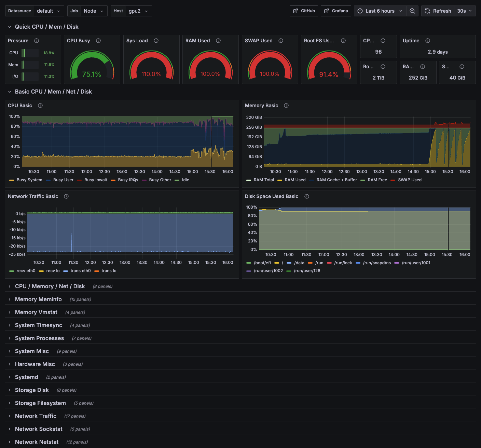Image resolution: width=481 pixels, height=448 pixels.
Task: Expand the System Timesync row
Action: tap(39, 325)
